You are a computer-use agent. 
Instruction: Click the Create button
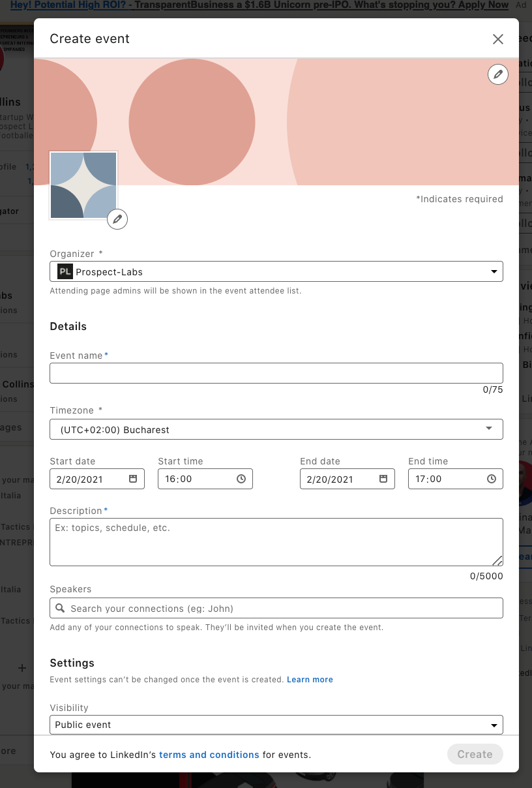475,754
